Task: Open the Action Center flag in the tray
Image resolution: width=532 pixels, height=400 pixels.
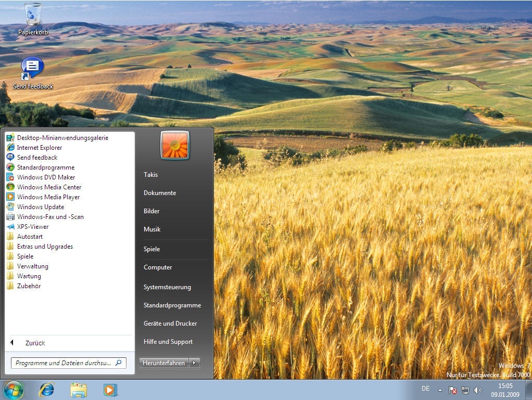Action: pyautogui.click(x=452, y=389)
